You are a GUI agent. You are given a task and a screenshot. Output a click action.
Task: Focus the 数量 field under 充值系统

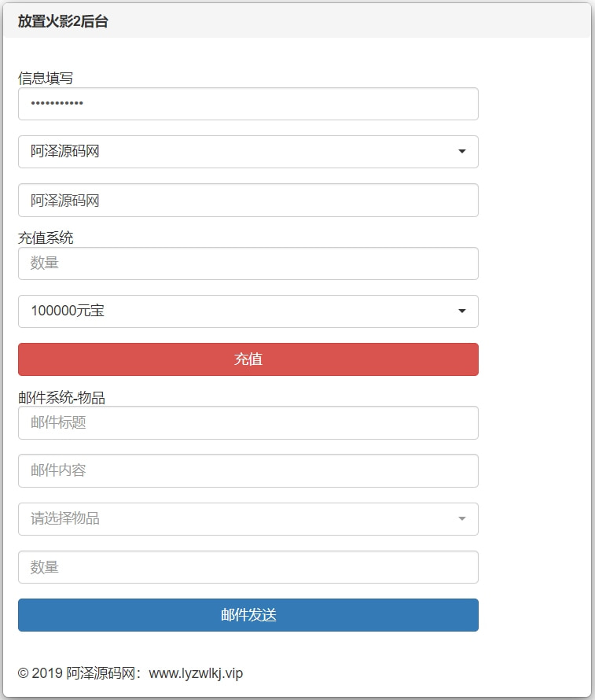point(248,263)
